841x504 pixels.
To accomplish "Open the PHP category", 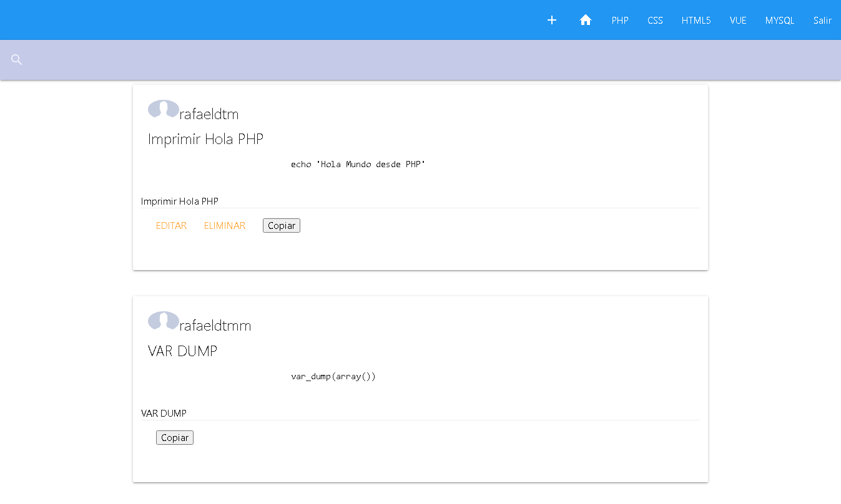I will 620,20.
